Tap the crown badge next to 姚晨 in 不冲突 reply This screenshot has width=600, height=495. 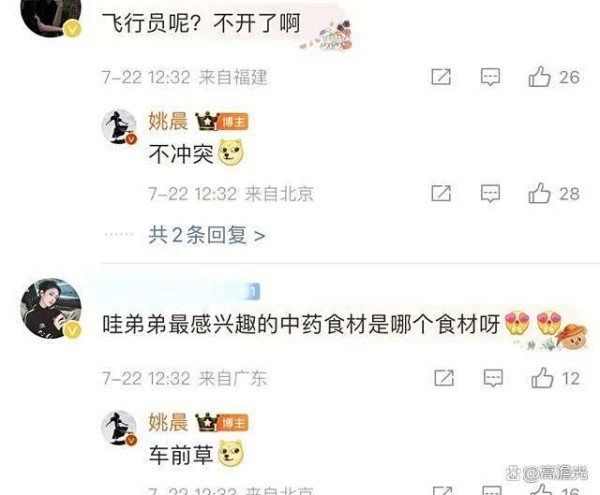207,120
